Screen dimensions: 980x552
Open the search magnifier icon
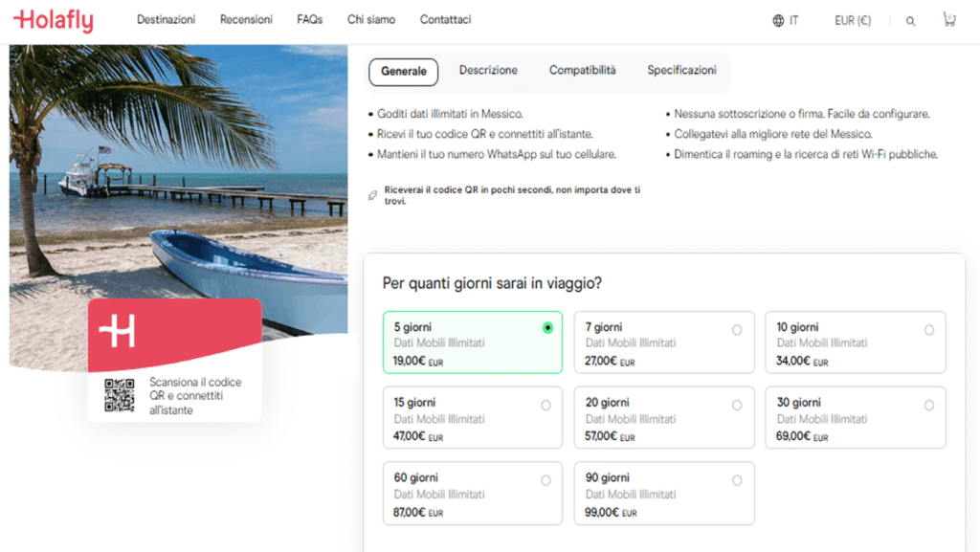click(910, 21)
